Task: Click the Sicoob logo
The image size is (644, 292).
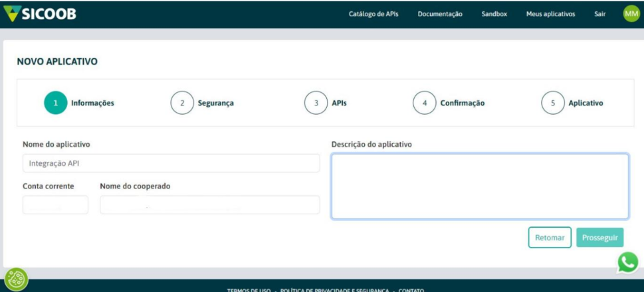Action: click(40, 15)
